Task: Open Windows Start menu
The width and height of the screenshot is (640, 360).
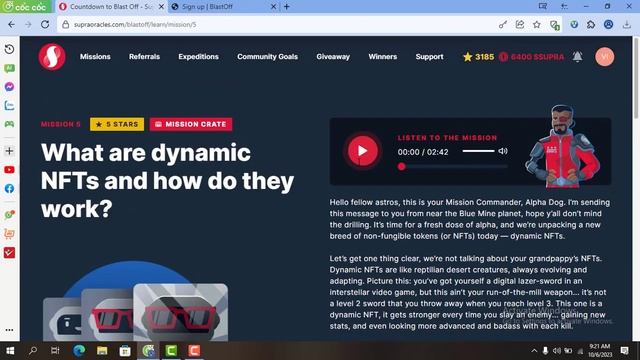Action: tap(10, 351)
